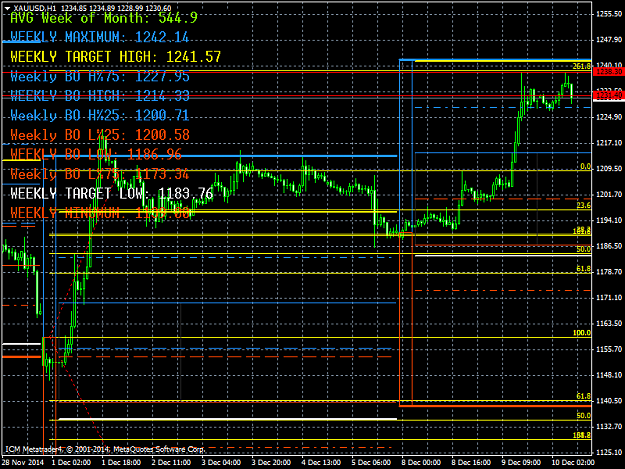Click the red 1231.40 price tag
Image resolution: width=625 pixels, height=469 pixels.
click(609, 96)
